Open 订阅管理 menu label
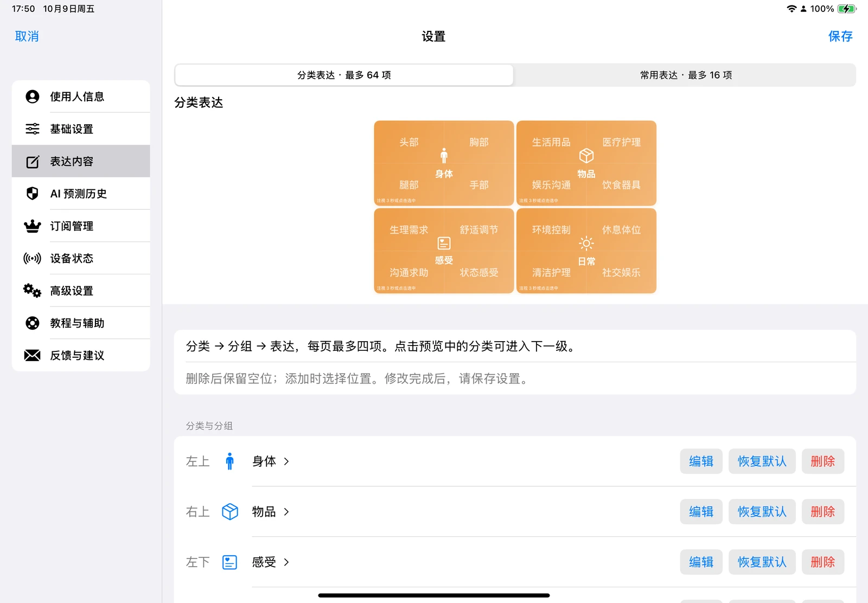This screenshot has height=603, width=868. click(72, 226)
